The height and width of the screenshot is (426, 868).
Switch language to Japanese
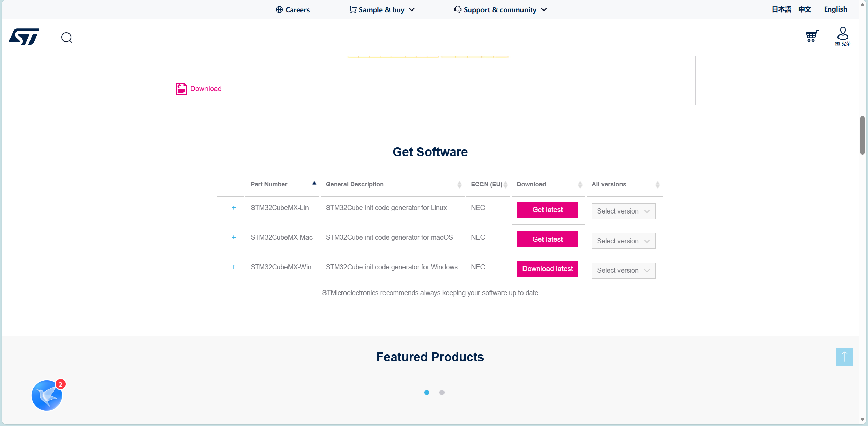pyautogui.click(x=781, y=9)
